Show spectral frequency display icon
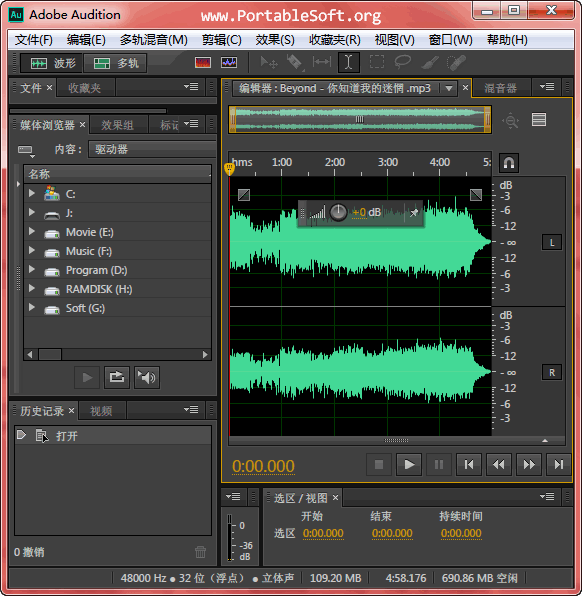This screenshot has height=596, width=582. (203, 62)
